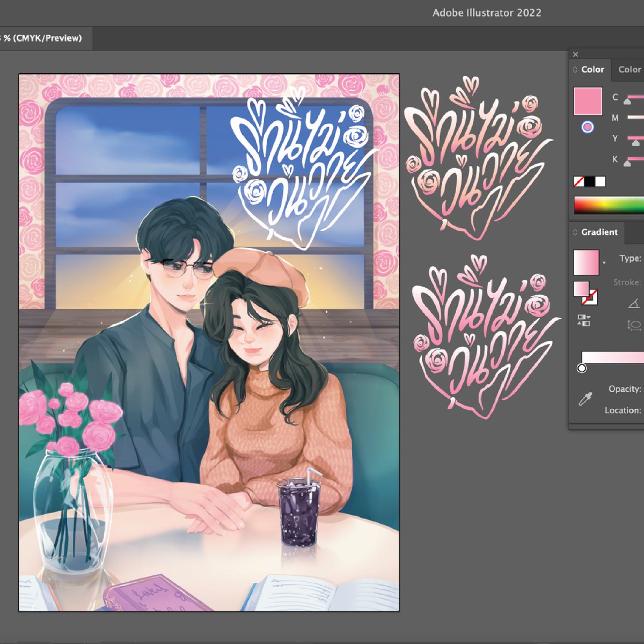The width and height of the screenshot is (644, 644).
Task: Select the gradient Fill box
Action: (x=581, y=289)
